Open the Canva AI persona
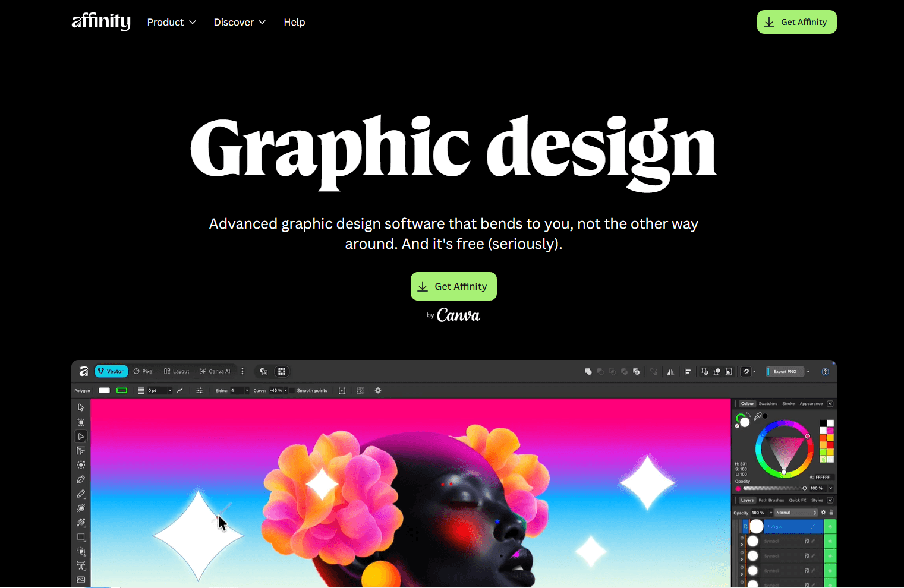The image size is (904, 588). click(215, 371)
